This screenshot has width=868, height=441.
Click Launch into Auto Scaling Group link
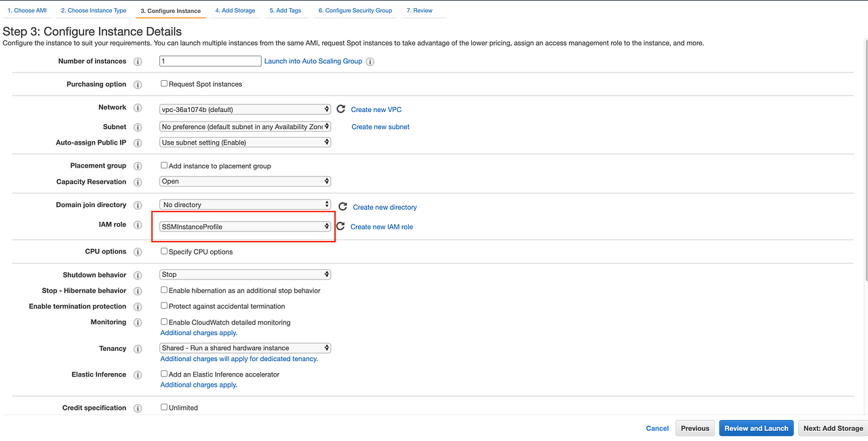pyautogui.click(x=313, y=61)
